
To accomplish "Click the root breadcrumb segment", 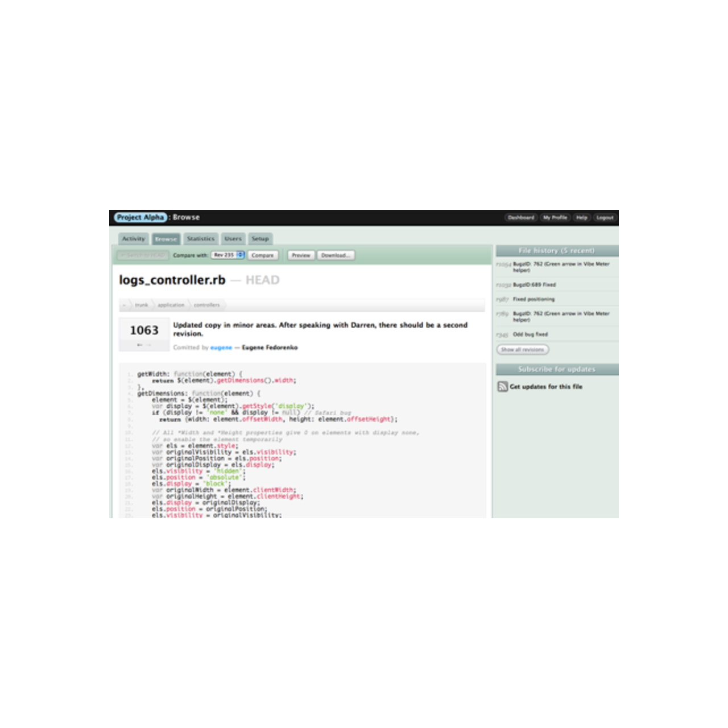I will point(125,305).
